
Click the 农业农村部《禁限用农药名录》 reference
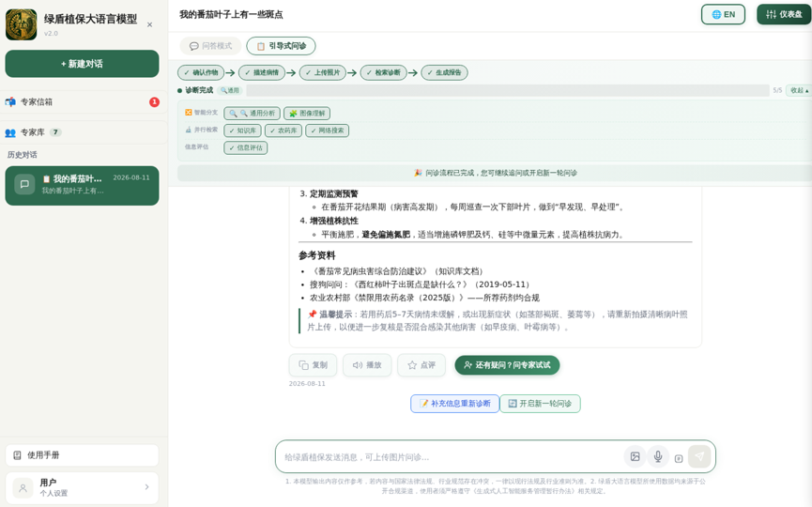click(424, 298)
